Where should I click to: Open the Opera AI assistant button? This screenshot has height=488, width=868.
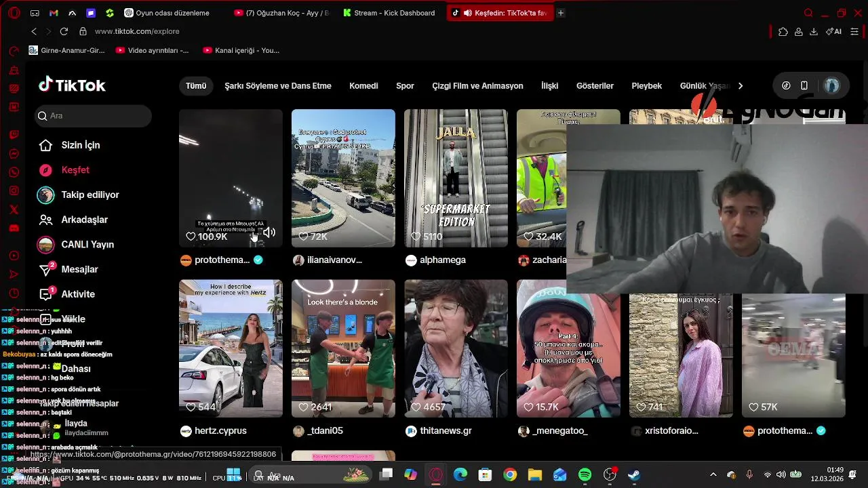pos(833,31)
